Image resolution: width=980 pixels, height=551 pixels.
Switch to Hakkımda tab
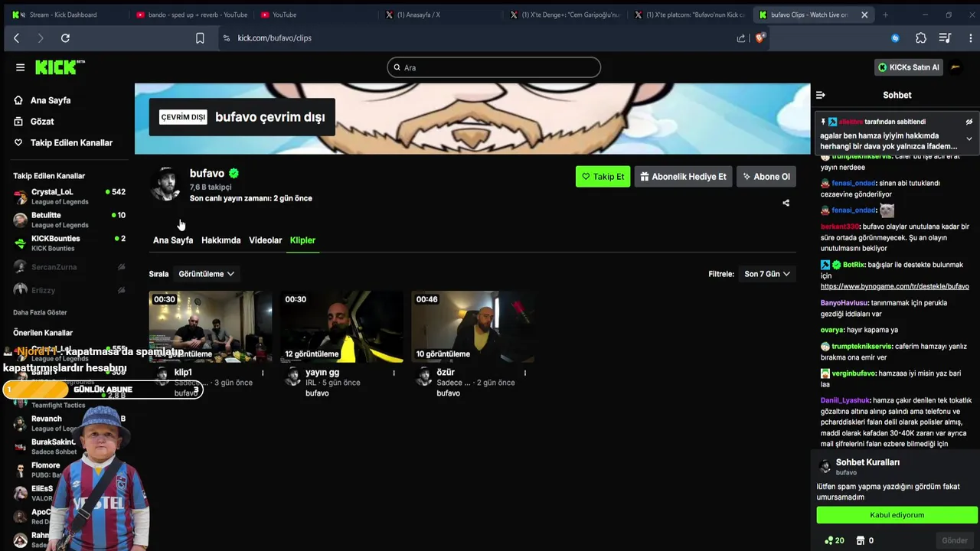click(220, 240)
